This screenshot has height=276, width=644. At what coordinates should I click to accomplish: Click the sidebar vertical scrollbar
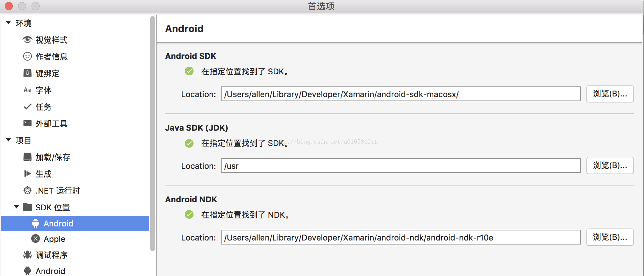153,133
